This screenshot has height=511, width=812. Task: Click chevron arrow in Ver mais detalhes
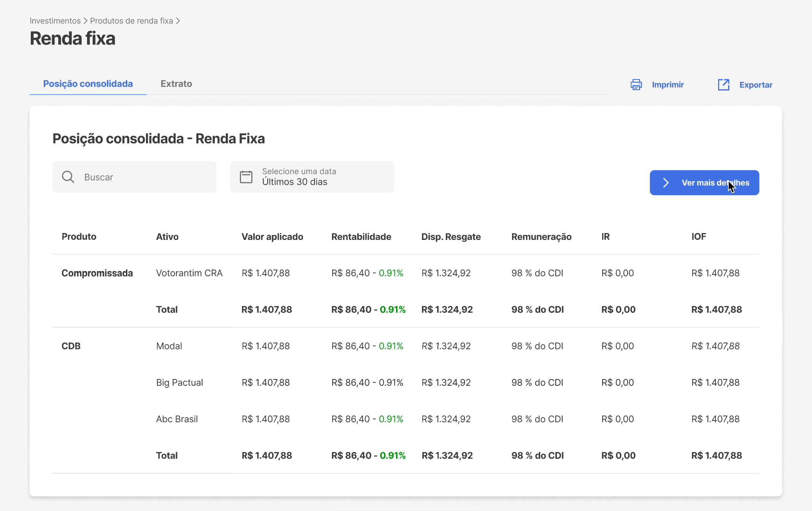(666, 183)
